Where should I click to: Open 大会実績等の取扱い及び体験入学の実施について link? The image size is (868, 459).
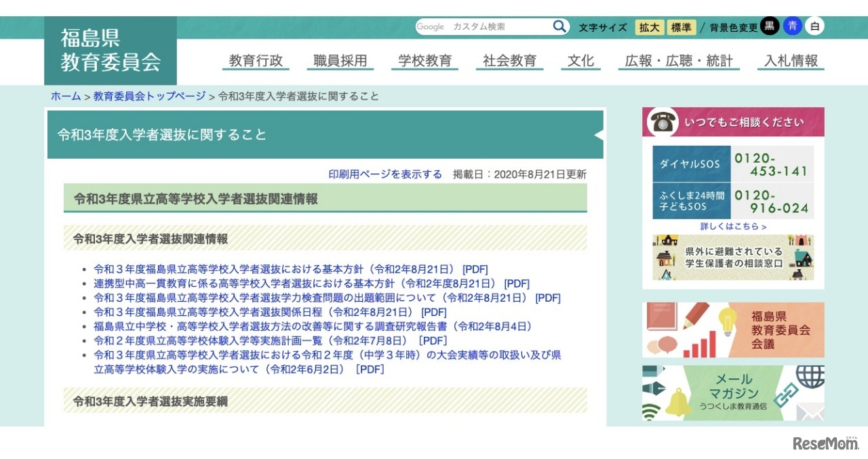[x=328, y=362]
